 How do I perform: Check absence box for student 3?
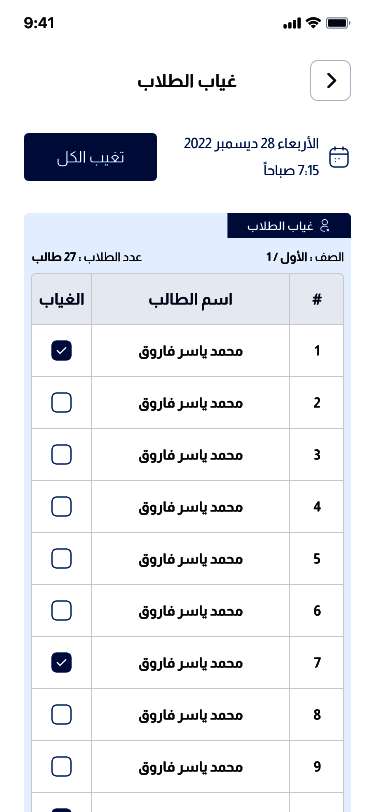click(x=61, y=455)
